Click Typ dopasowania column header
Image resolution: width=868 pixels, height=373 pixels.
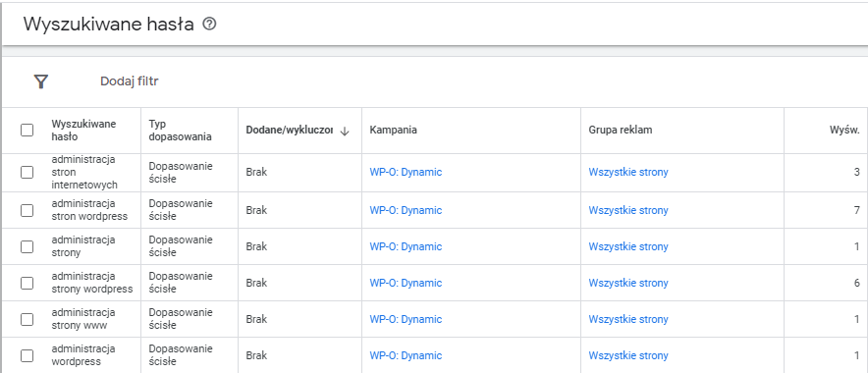tap(180, 130)
